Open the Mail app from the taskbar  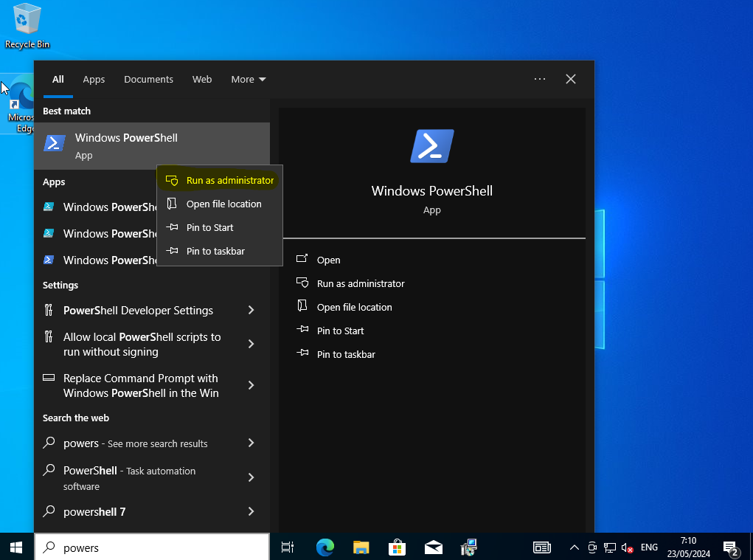[x=434, y=547]
